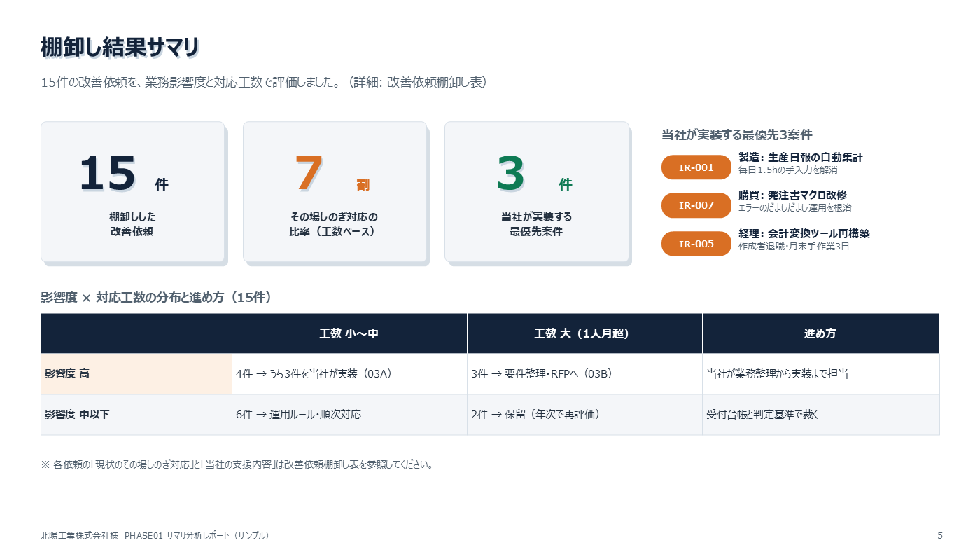Click the IR-007 orange badge

[x=696, y=205]
